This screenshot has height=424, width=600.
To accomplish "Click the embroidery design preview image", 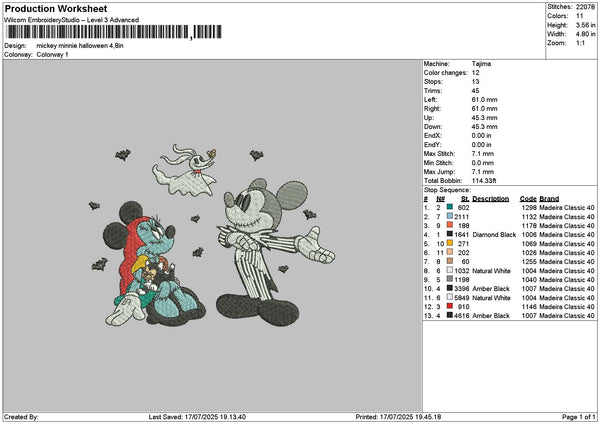I will point(212,235).
